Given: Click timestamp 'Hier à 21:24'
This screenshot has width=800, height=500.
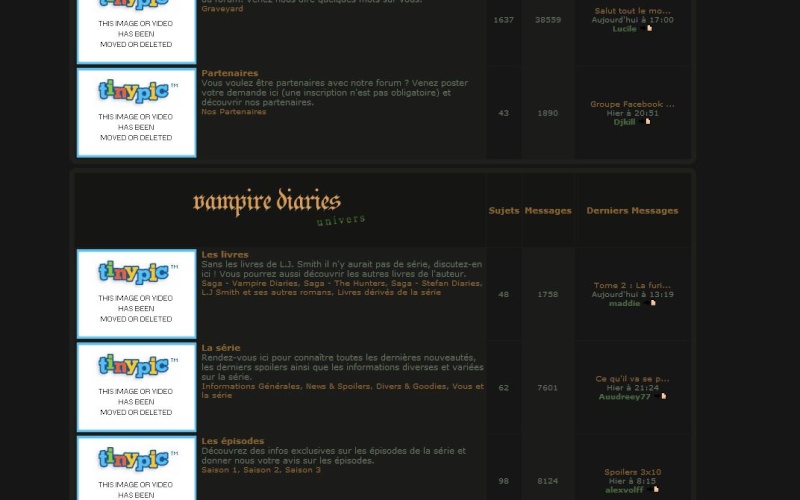Looking at the screenshot, I should coord(632,388).
